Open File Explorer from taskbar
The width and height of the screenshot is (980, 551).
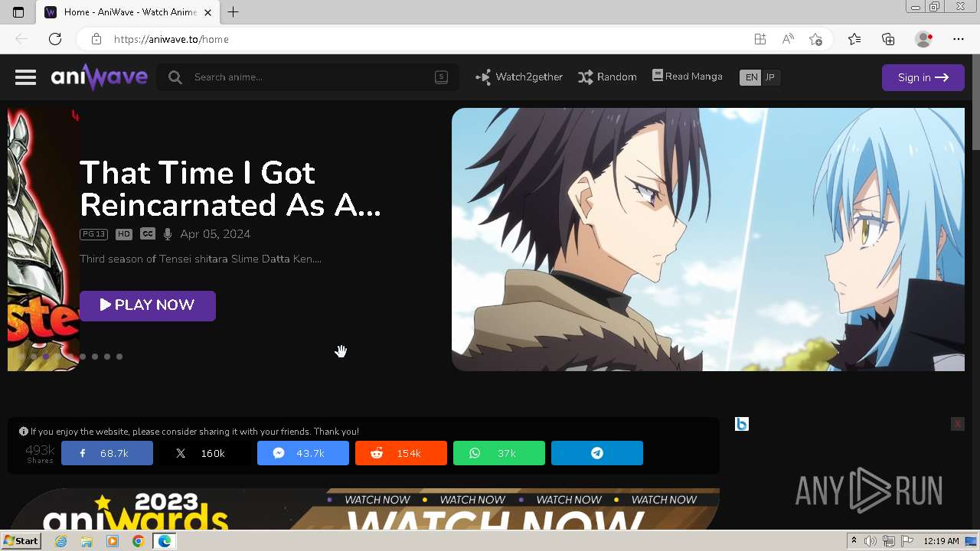click(x=87, y=541)
